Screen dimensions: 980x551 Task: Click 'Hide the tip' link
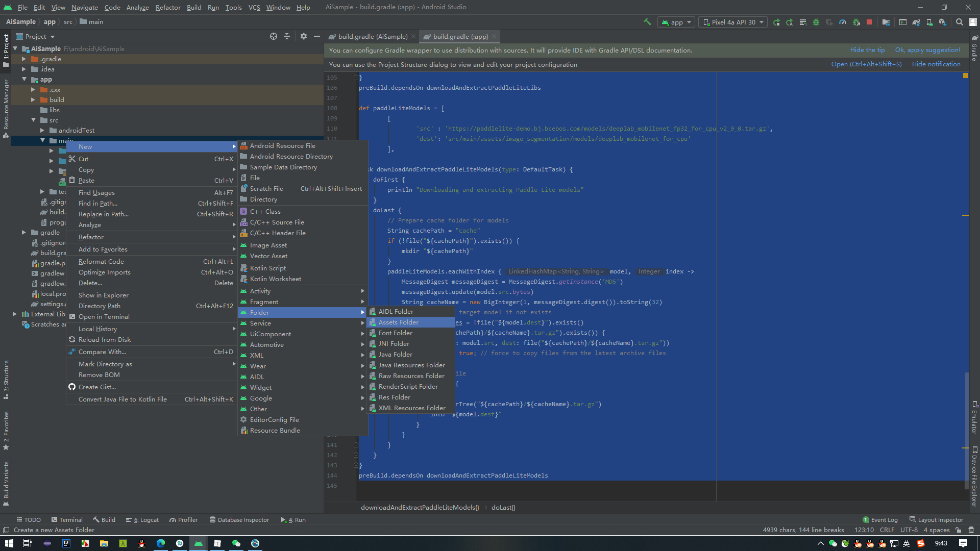tap(867, 50)
